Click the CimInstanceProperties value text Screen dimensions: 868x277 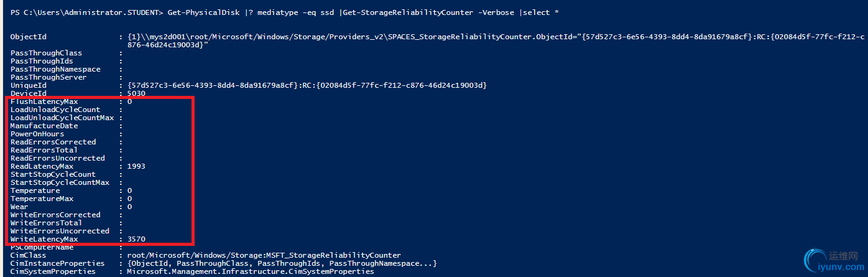pos(282,263)
